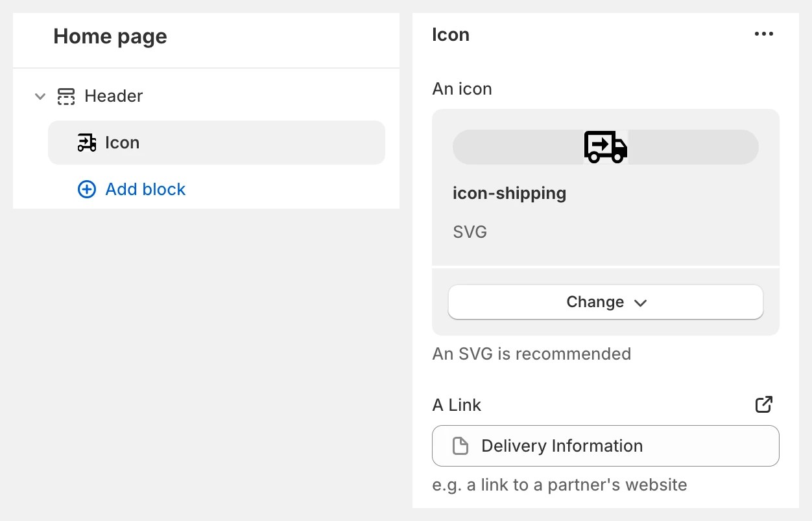Click the Delivery Information link field
The width and height of the screenshot is (812, 521).
605,446
